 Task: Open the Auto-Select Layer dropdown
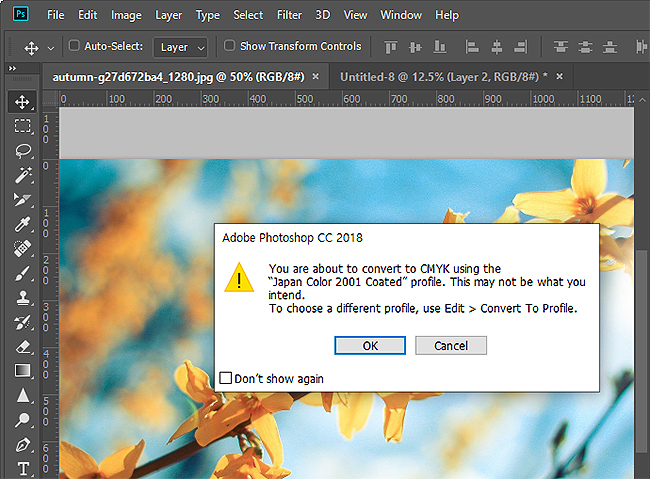coord(180,47)
